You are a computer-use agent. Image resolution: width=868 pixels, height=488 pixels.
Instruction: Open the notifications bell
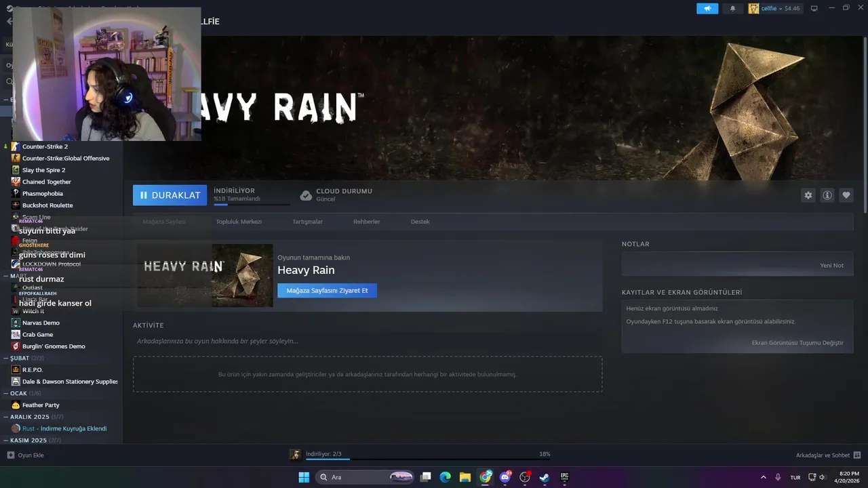(732, 8)
